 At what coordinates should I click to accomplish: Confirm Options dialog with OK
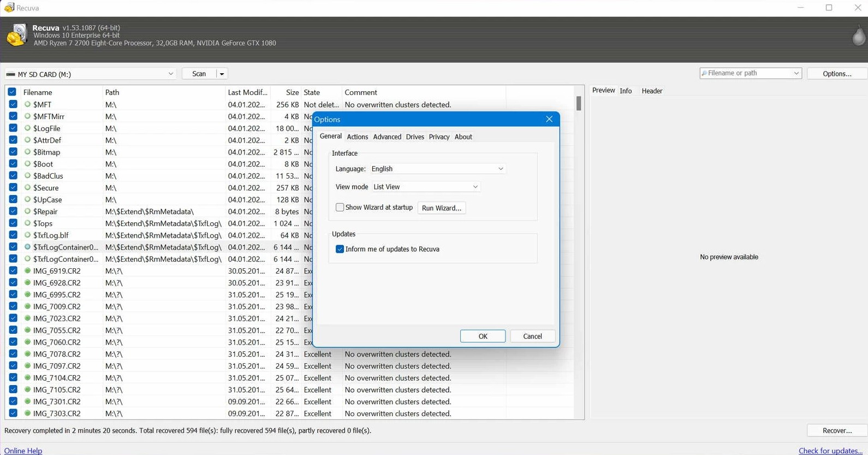[483, 336]
